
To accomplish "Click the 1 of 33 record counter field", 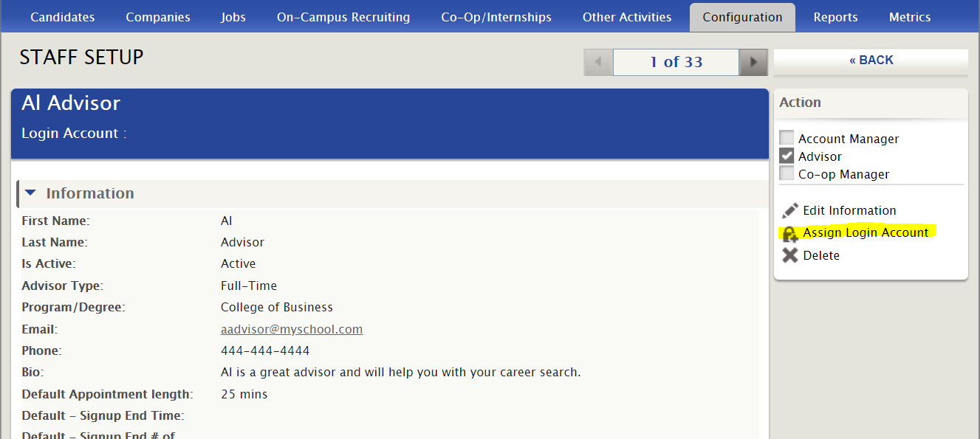I will (x=676, y=62).
